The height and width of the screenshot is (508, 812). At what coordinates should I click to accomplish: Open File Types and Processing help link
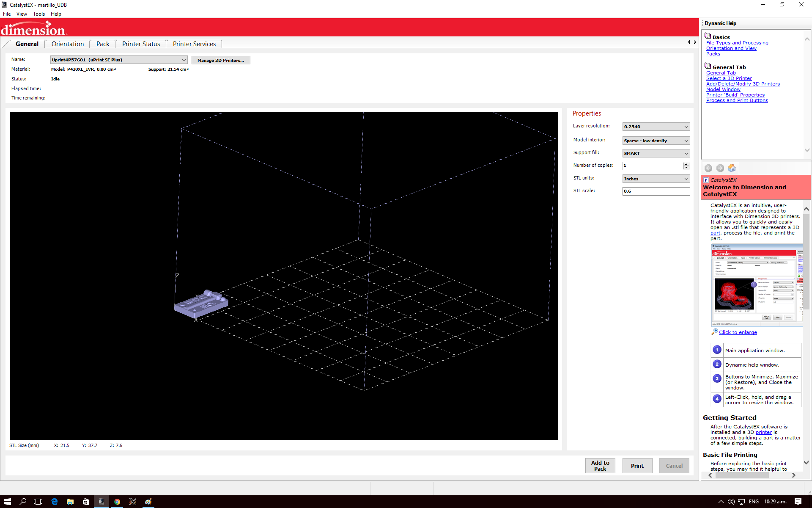point(737,43)
